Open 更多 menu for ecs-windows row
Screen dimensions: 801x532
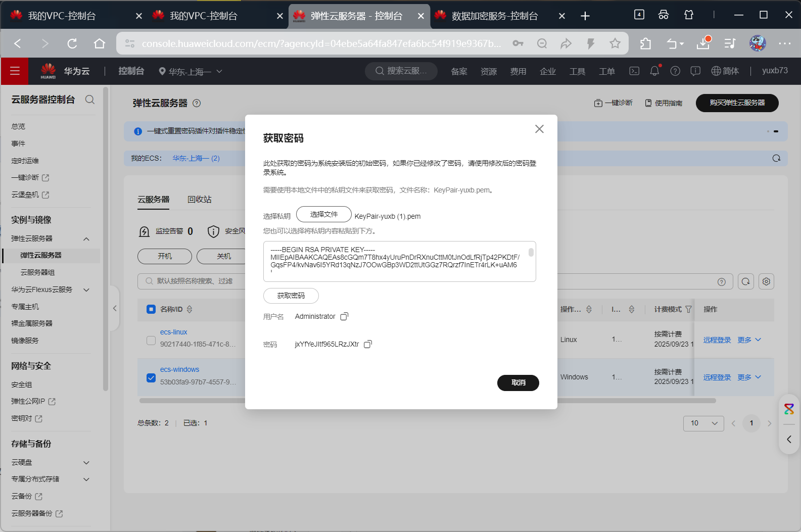click(749, 377)
